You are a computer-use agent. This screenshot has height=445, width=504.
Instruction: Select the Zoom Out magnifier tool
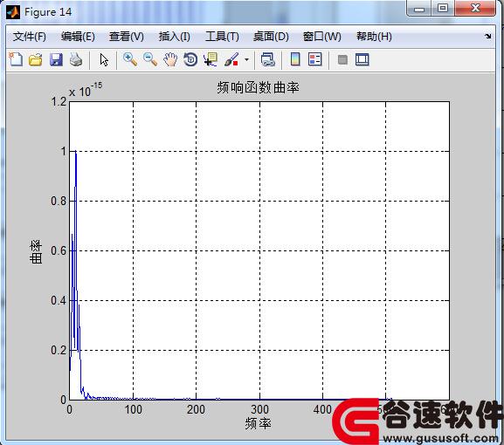(150, 59)
